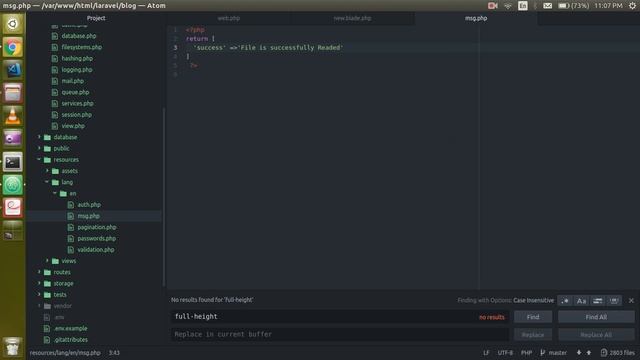The width and height of the screenshot is (640, 360).
Task: Open pagination.php in the tree
Action: click(97, 227)
